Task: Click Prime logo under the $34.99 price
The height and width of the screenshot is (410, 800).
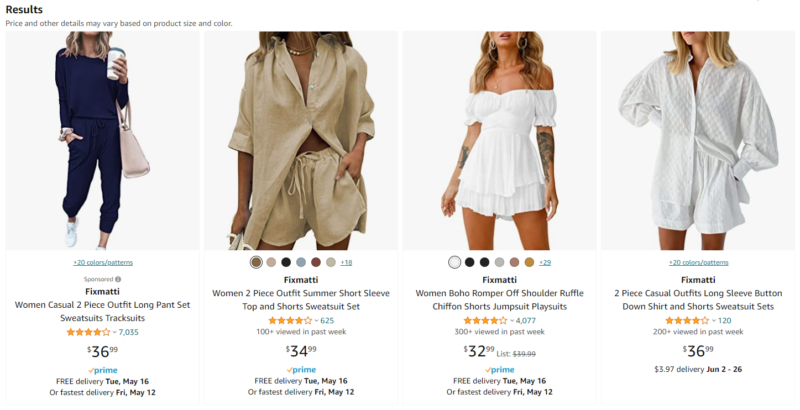Action: click(x=301, y=369)
